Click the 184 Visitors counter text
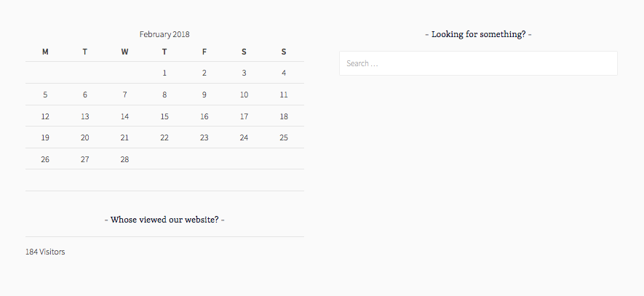644x296 pixels. [45, 252]
